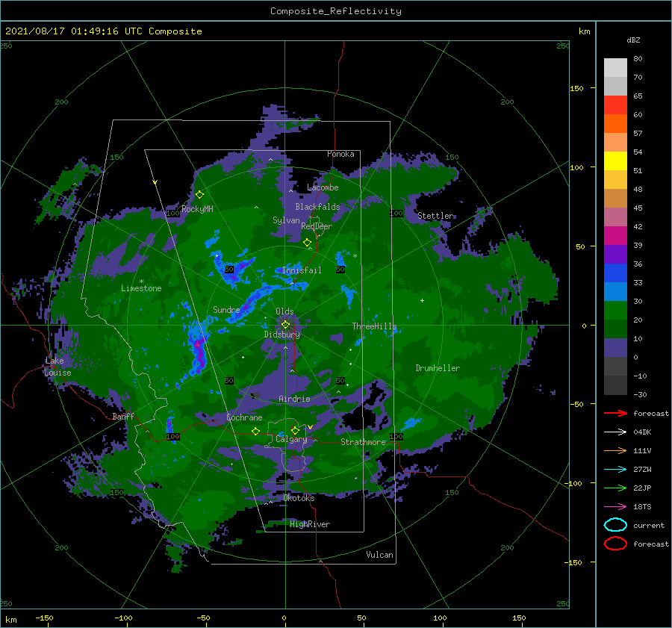This screenshot has height=628, width=672.
Task: Click the Didsbury town label
Action: click(282, 335)
